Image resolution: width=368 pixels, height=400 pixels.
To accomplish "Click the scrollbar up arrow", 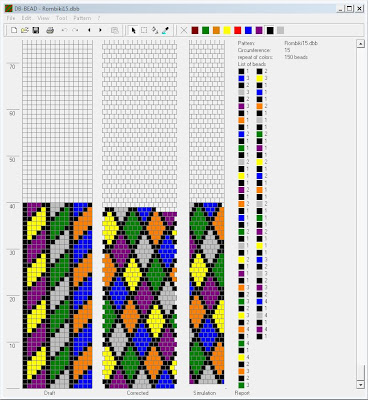I will pos(360,44).
